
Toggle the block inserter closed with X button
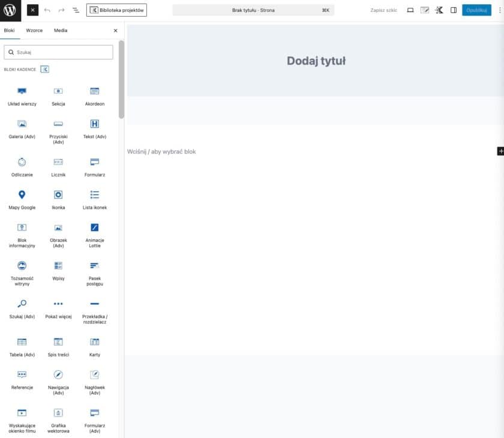32,10
